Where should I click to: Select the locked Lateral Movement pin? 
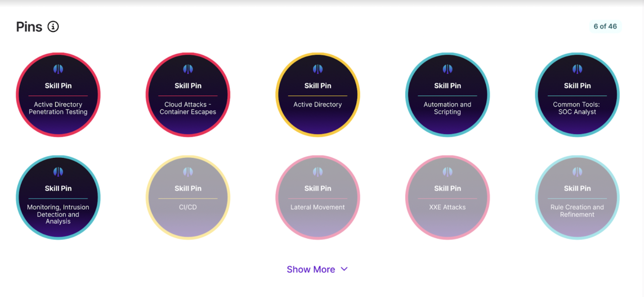(318, 198)
